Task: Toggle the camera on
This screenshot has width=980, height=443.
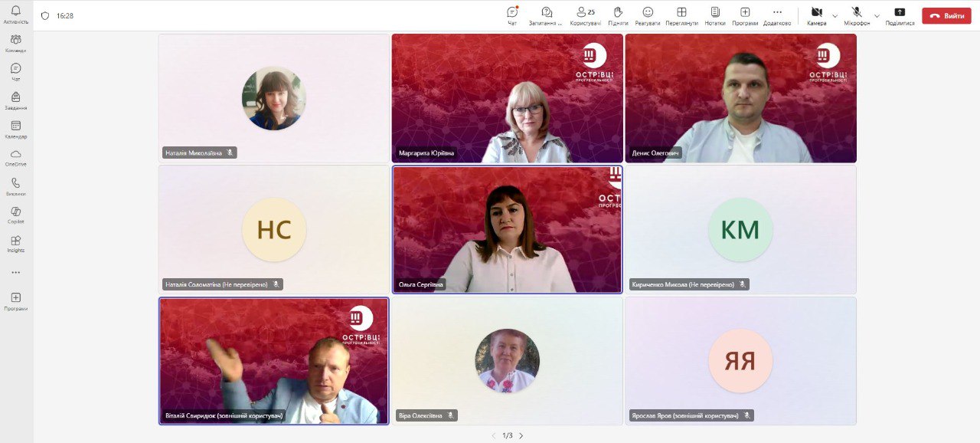Action: click(817, 15)
